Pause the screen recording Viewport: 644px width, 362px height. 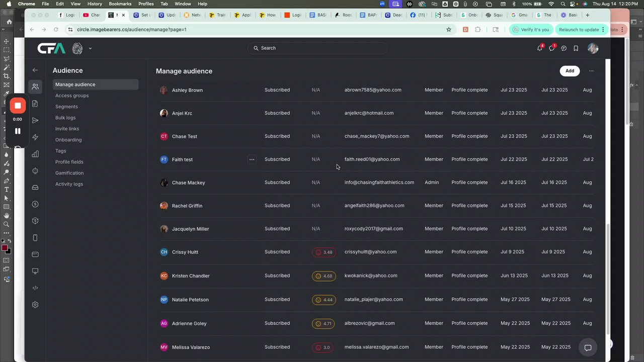point(18,131)
